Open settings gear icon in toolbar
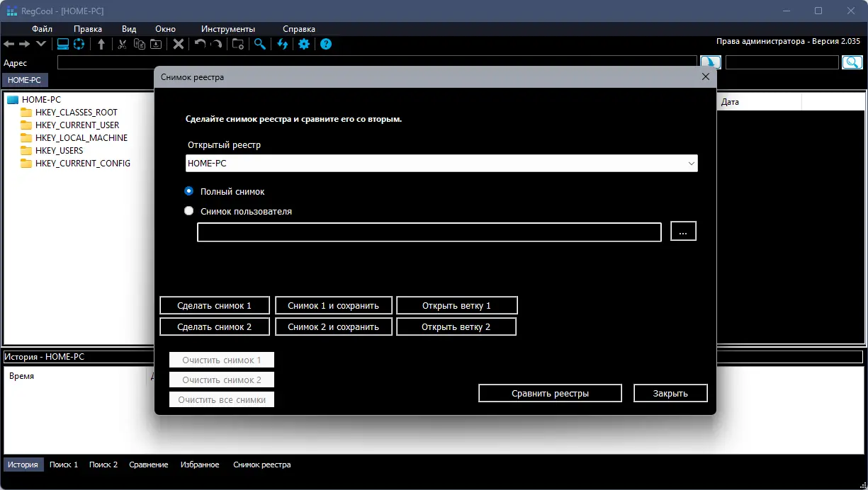868x490 pixels. [x=304, y=44]
